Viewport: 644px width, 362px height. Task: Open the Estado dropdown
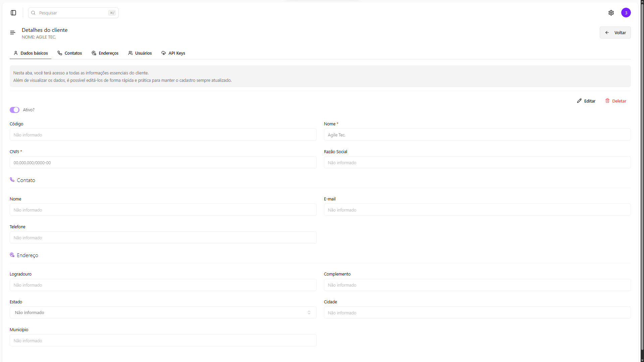point(163,312)
